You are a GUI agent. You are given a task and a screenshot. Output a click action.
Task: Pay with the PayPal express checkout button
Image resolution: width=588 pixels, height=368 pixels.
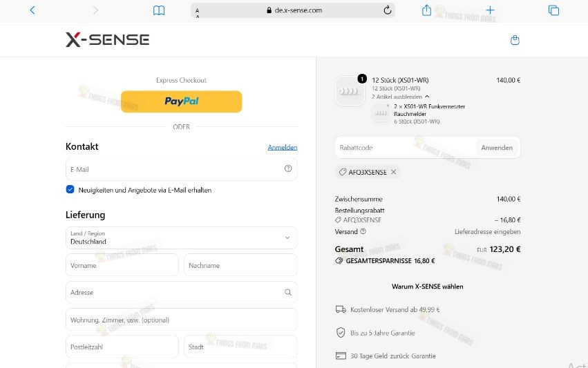pos(182,101)
